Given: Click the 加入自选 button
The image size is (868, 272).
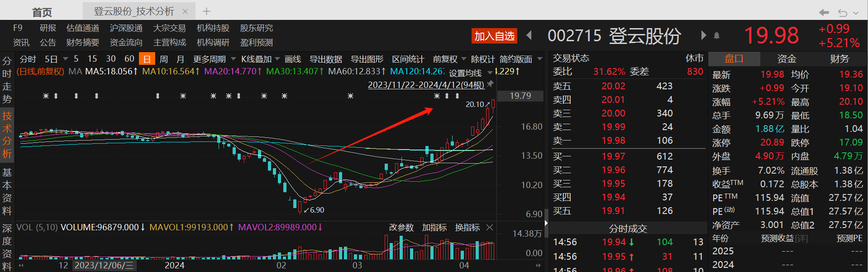Looking at the screenshot, I should pyautogui.click(x=494, y=36).
